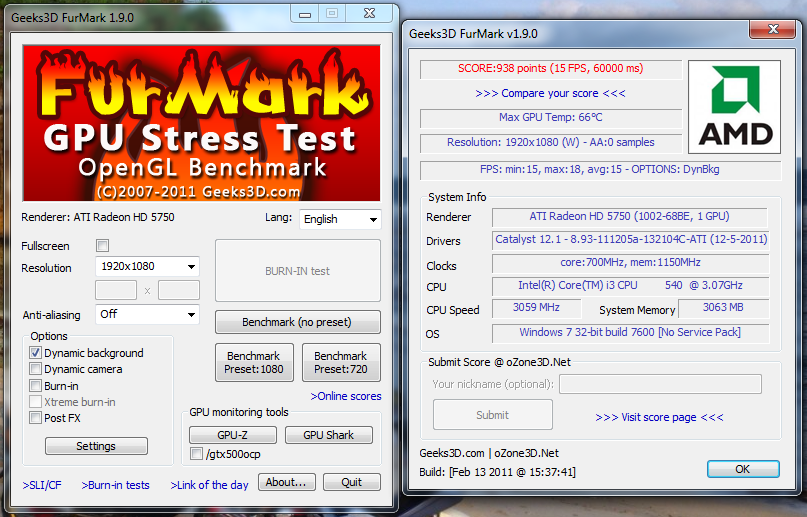
Task: Click the nickname input field
Action: pyautogui.click(x=660, y=384)
